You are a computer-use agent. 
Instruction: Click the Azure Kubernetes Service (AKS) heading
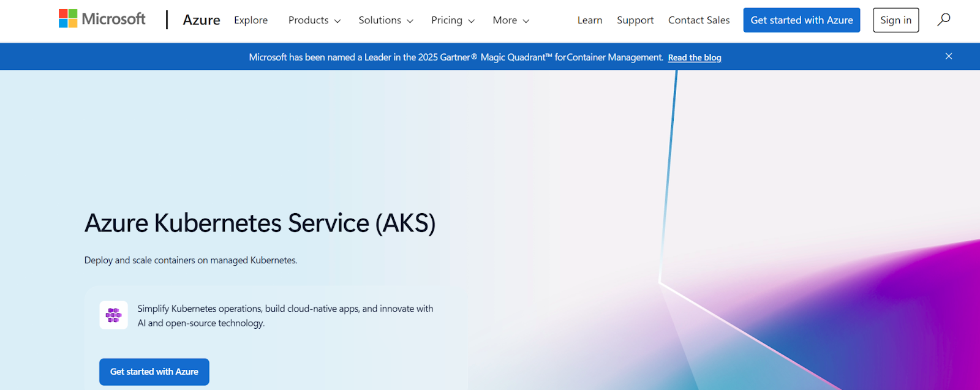(x=260, y=223)
